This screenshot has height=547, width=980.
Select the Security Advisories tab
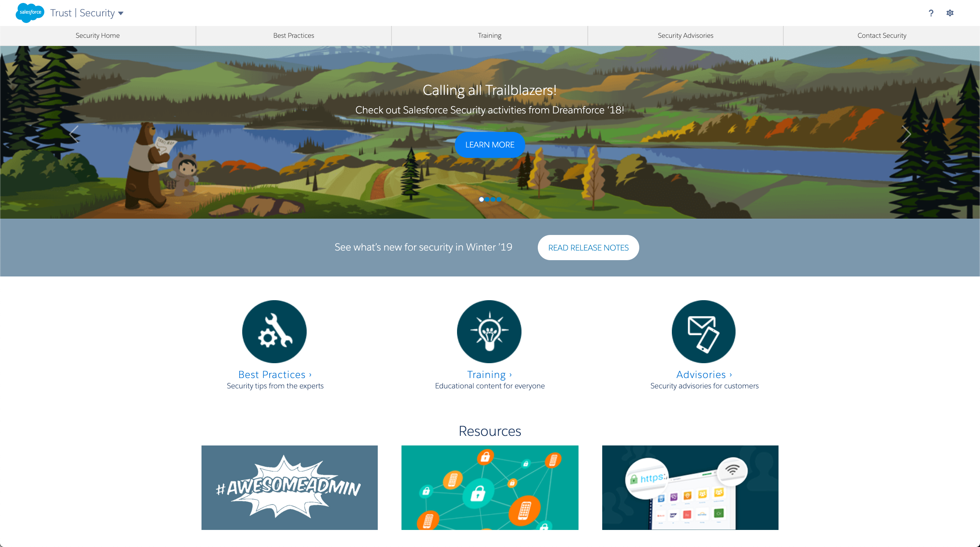[x=685, y=35]
